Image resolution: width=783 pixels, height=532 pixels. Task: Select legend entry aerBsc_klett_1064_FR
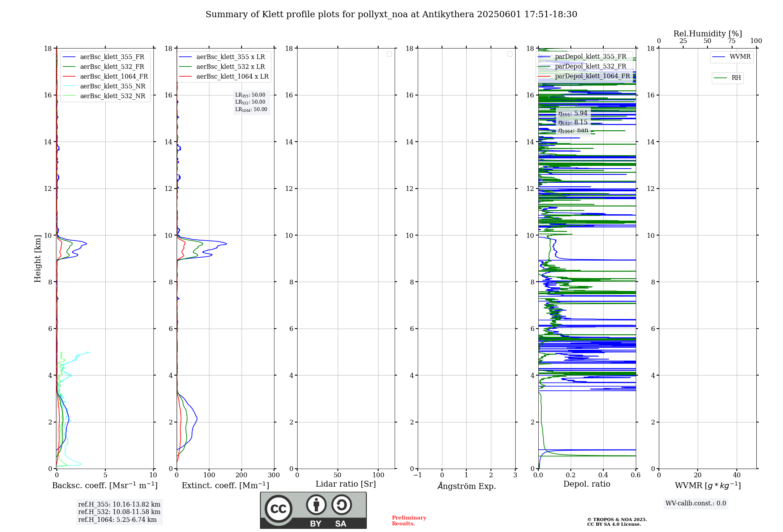coord(114,77)
